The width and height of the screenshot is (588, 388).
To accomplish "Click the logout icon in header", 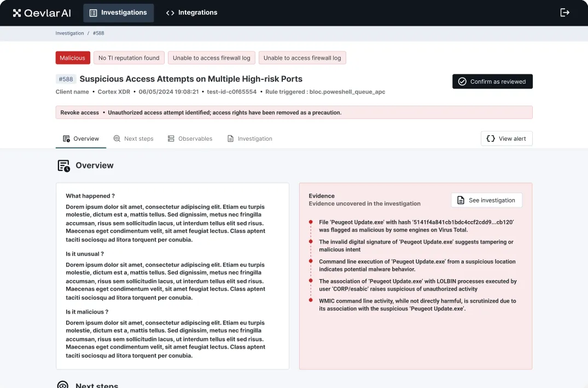I will click(x=564, y=13).
